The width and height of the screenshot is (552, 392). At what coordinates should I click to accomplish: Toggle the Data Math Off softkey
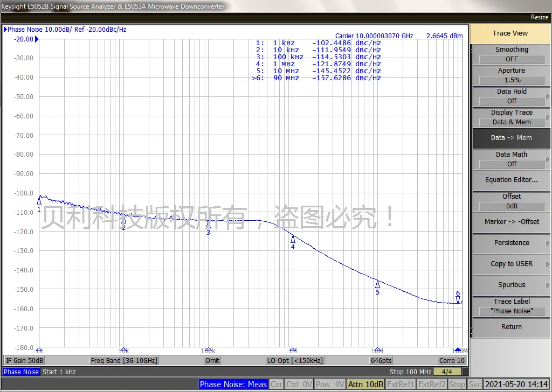[511, 159]
